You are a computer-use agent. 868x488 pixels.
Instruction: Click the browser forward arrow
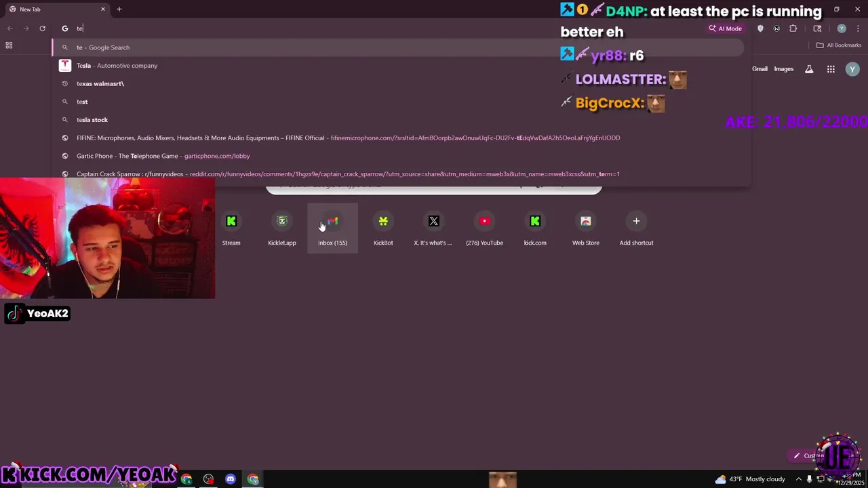point(26,28)
